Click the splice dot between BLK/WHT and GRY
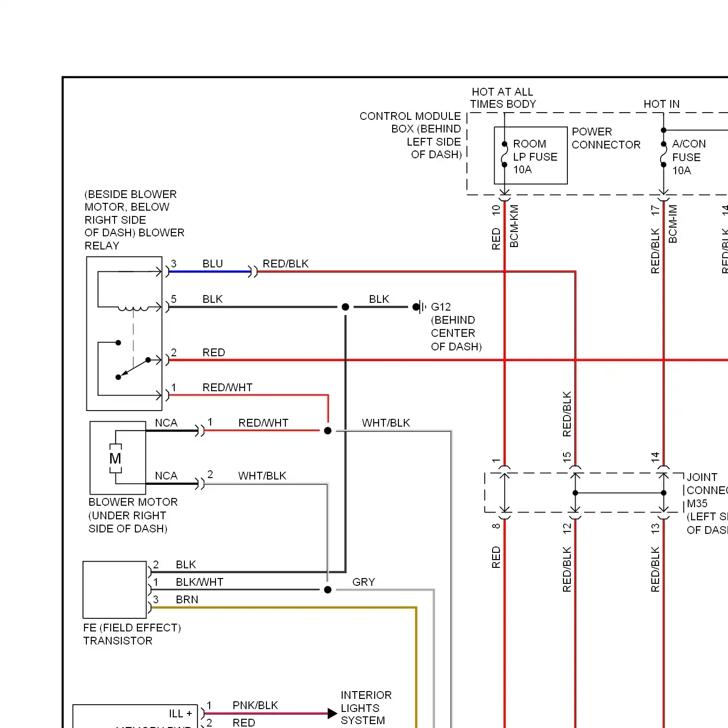This screenshot has width=728, height=728. [328, 590]
